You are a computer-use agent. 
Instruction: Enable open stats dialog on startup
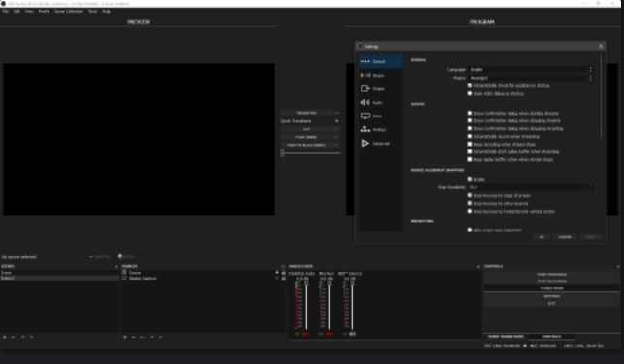(x=470, y=93)
